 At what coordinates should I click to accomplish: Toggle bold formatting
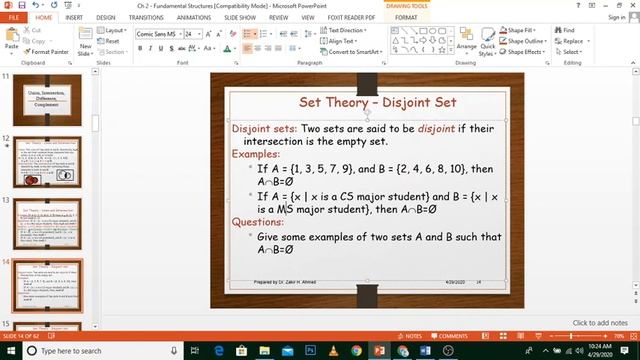(x=140, y=49)
